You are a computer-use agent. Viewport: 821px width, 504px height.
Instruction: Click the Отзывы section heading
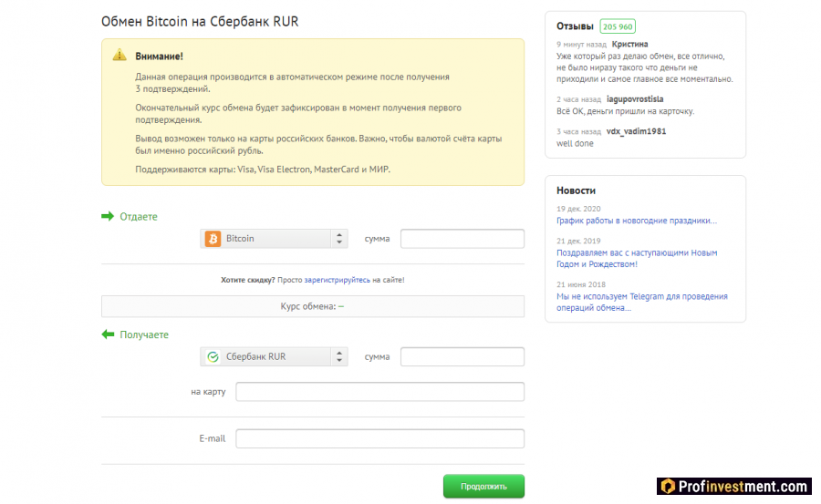tap(575, 26)
